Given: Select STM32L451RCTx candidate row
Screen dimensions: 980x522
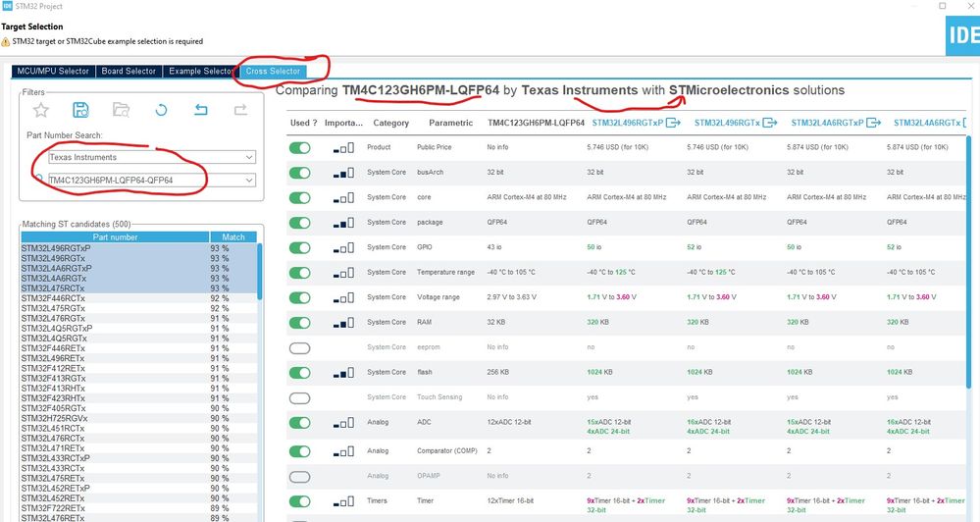Looking at the screenshot, I should 138,428.
